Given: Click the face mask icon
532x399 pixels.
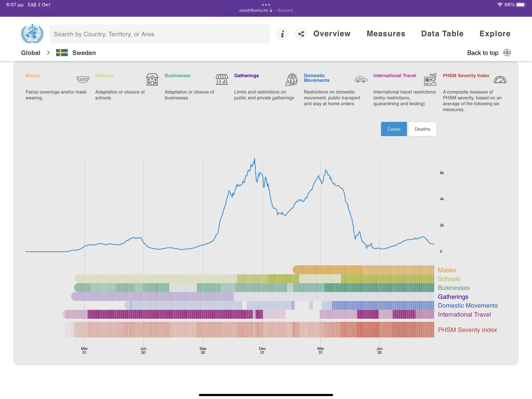Looking at the screenshot, I should pos(83,79).
